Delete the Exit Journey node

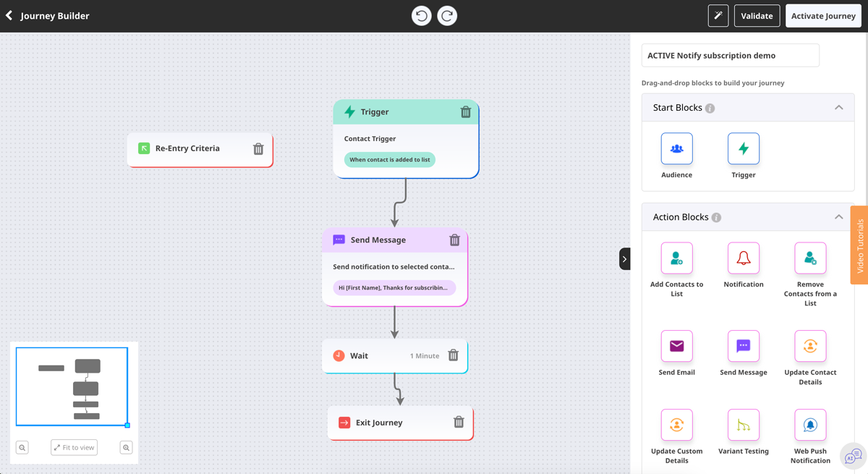pyautogui.click(x=459, y=422)
